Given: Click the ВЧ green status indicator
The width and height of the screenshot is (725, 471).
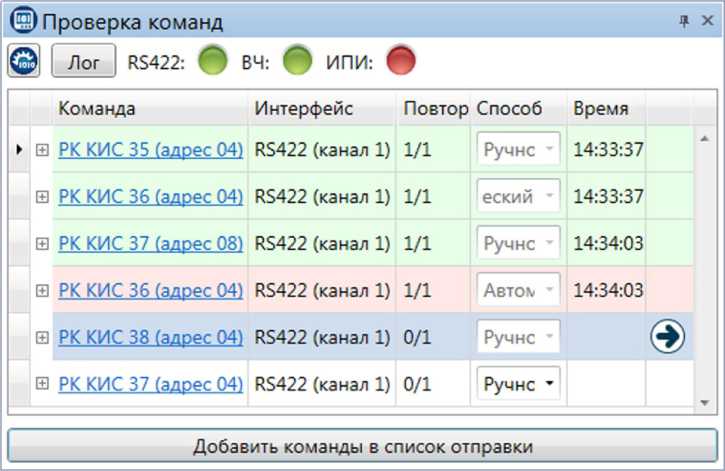Looking at the screenshot, I should 297,60.
